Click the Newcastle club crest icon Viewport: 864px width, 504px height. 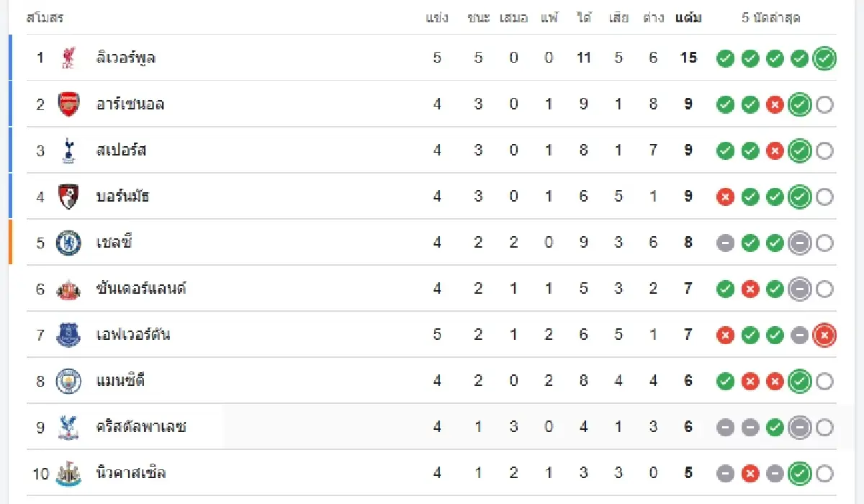tap(68, 473)
